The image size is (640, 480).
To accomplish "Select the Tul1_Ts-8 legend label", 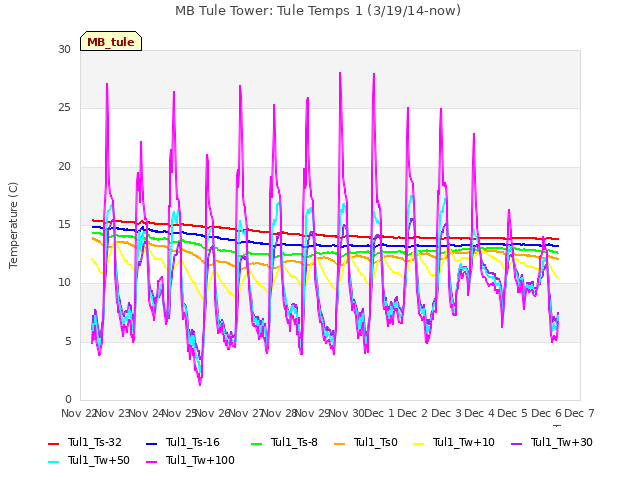I will pyautogui.click(x=294, y=442).
